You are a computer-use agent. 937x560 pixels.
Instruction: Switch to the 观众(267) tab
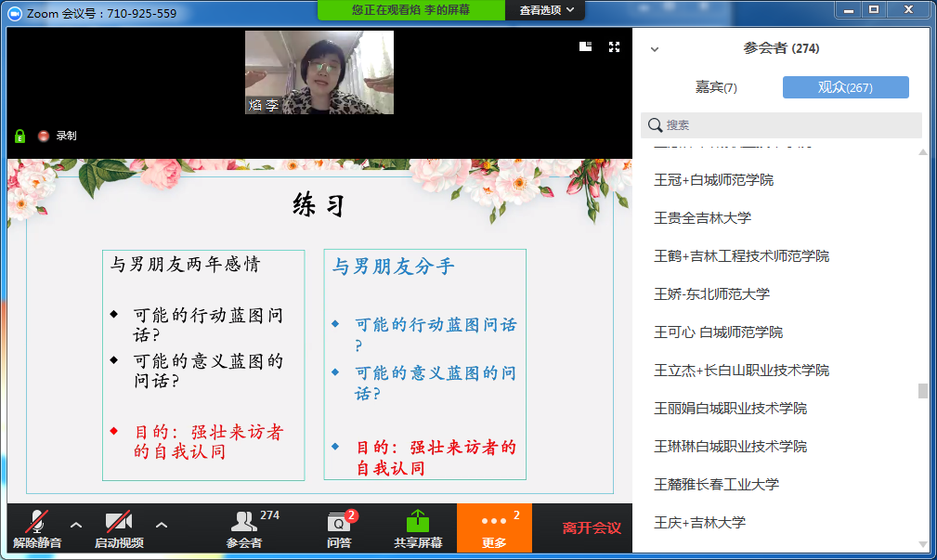846,87
